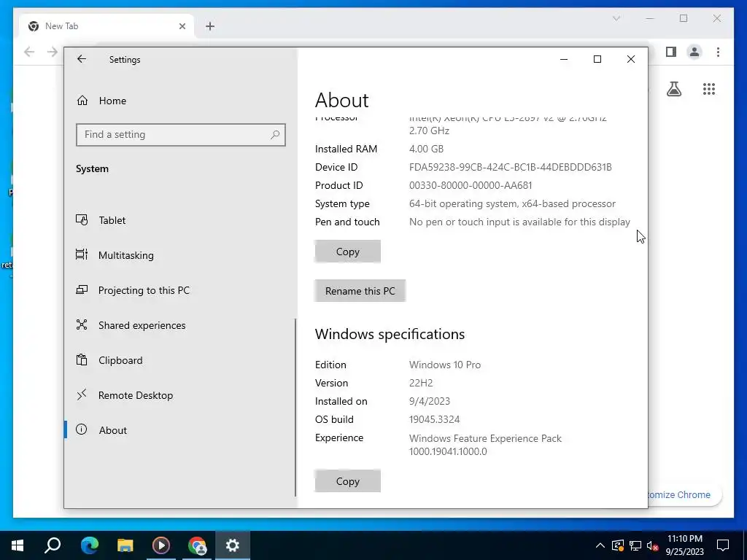Select the Product ID value 00330-80000-00000-AA681
Viewport: 747px width, 560px height.
471,185
